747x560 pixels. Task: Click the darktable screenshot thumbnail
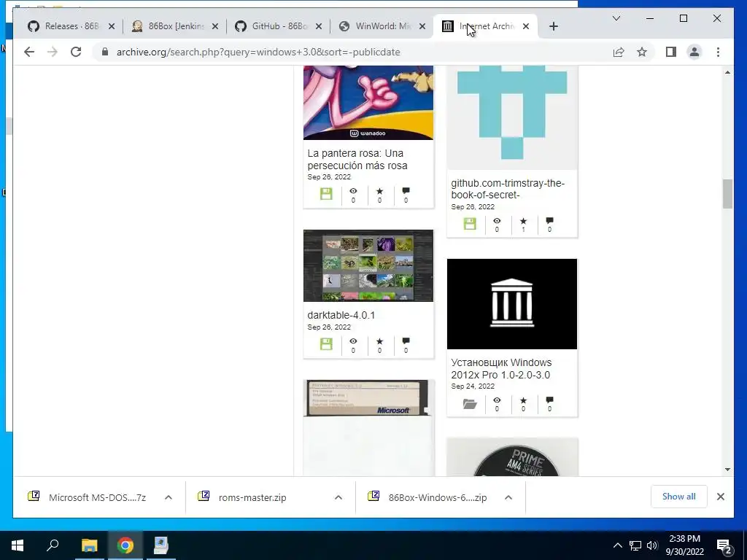click(x=368, y=265)
